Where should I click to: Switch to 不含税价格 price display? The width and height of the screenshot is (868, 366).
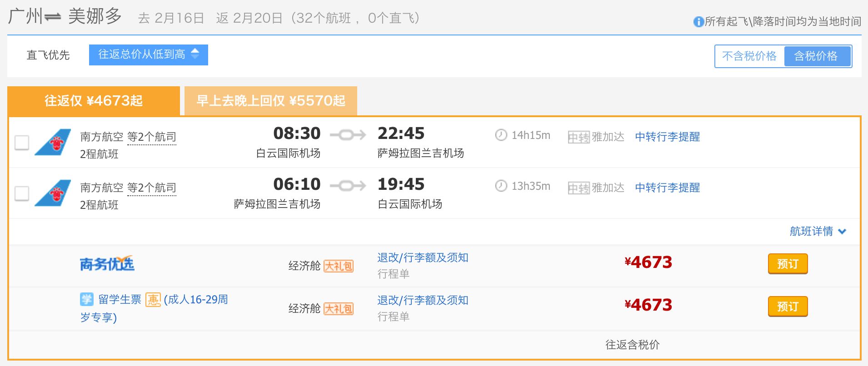(749, 56)
